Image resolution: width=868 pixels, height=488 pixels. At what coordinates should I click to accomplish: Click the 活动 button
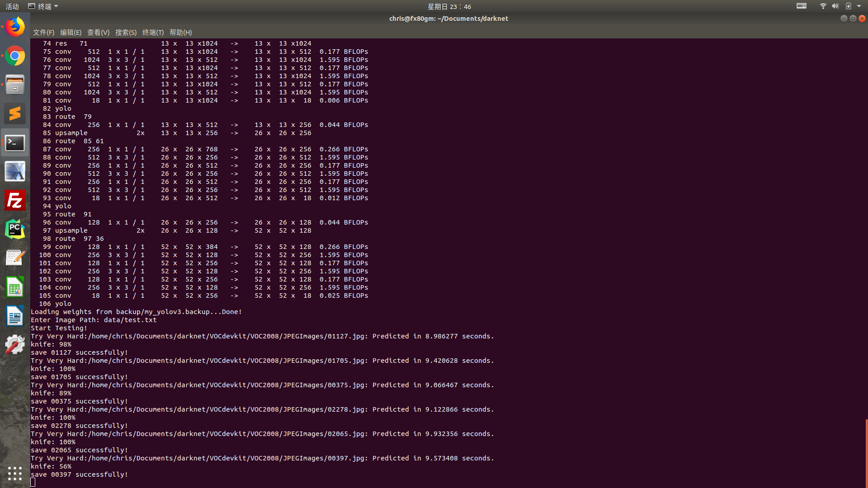point(11,6)
